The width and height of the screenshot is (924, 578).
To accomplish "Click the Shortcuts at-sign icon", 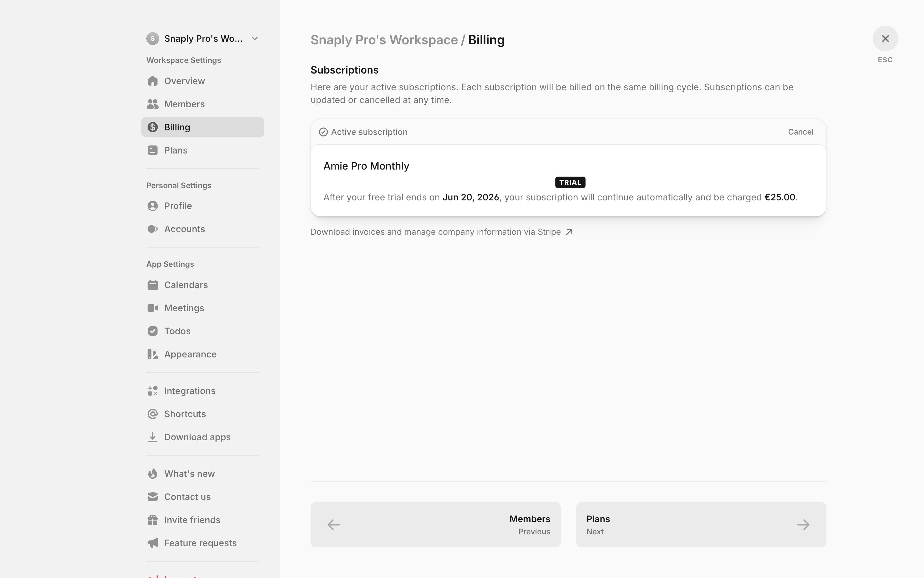I will click(153, 414).
